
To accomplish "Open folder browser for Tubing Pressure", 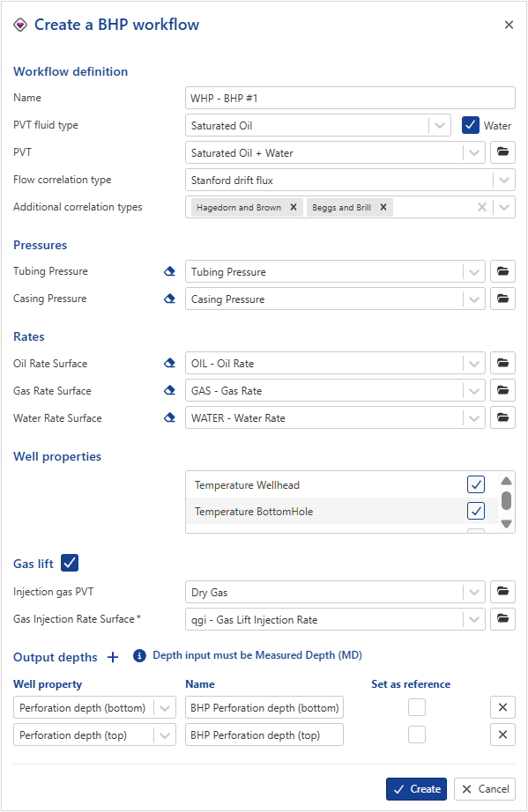I will 502,271.
